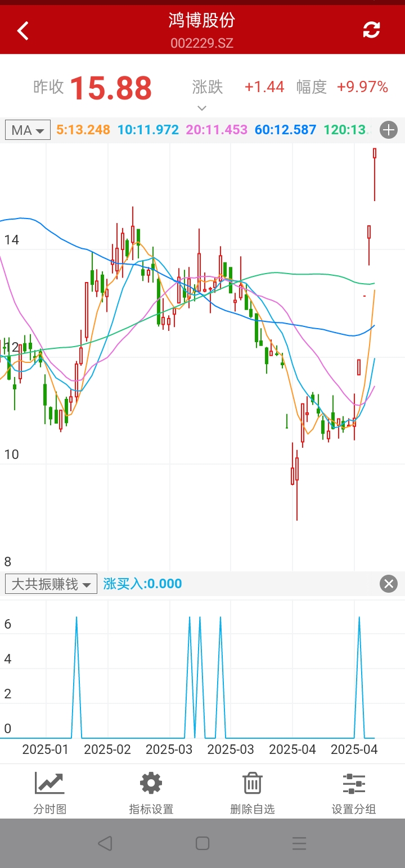
Task: Tap the 2025-01 date axis label
Action: (46, 749)
